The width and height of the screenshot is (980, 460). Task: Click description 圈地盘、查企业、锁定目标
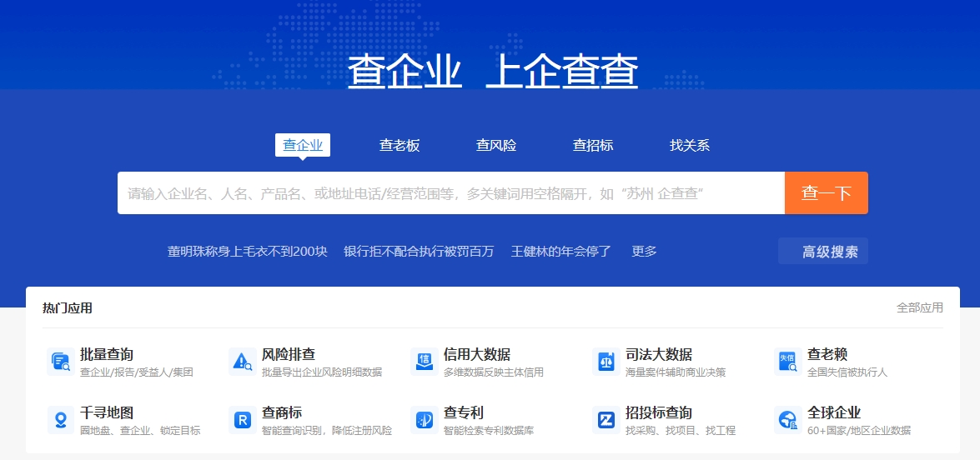141,431
